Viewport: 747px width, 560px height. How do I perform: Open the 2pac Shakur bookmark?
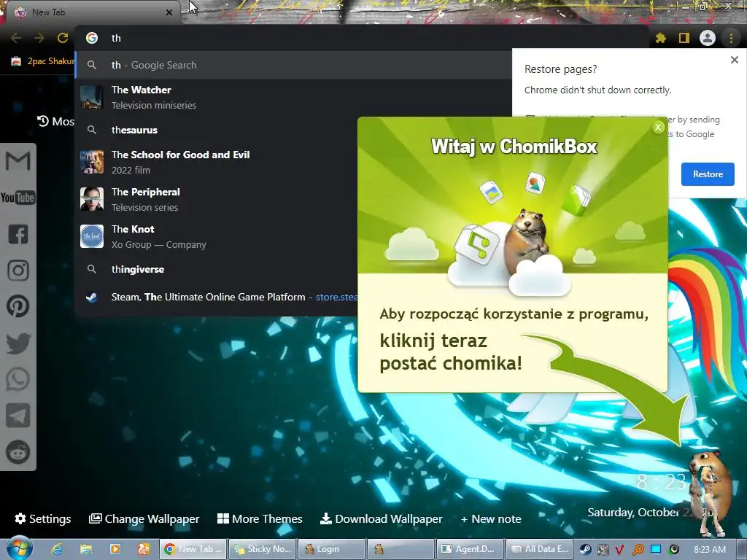(43, 61)
